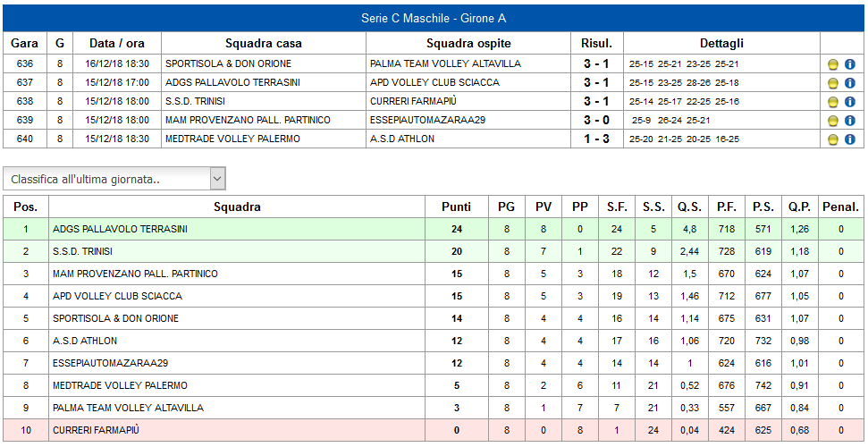Click the Squadra casa column header
This screenshot has width=868, height=447.
click(264, 43)
